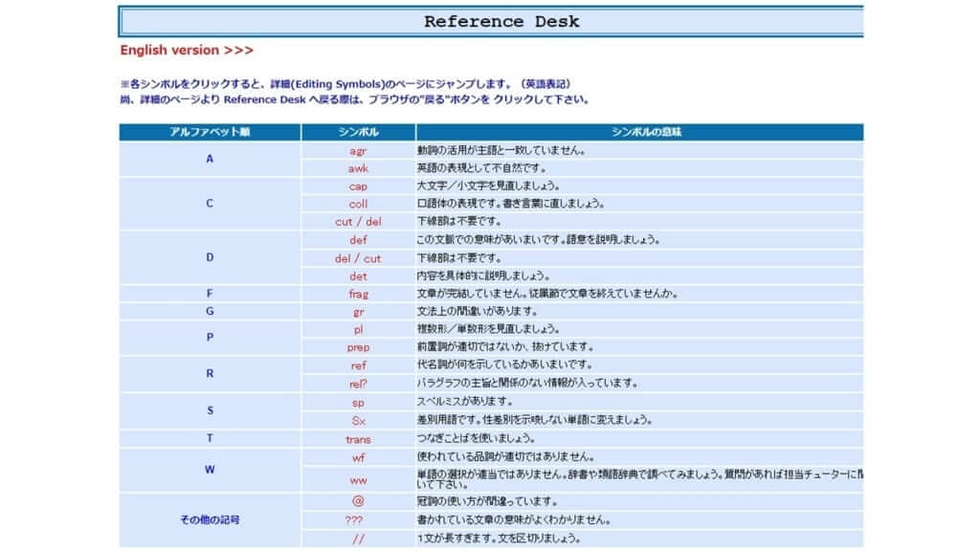This screenshot has height=551, width=980.
Task: Select the letter T row cell
Action: click(210, 438)
